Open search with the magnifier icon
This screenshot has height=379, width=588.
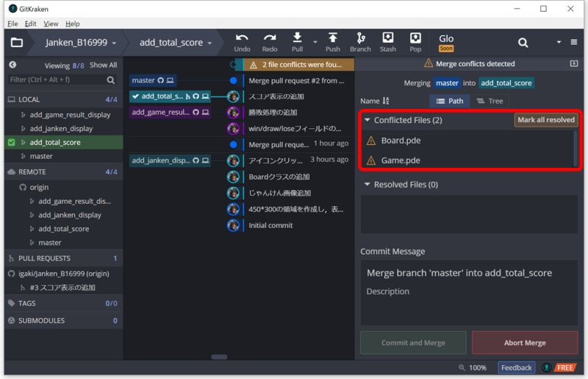click(523, 43)
